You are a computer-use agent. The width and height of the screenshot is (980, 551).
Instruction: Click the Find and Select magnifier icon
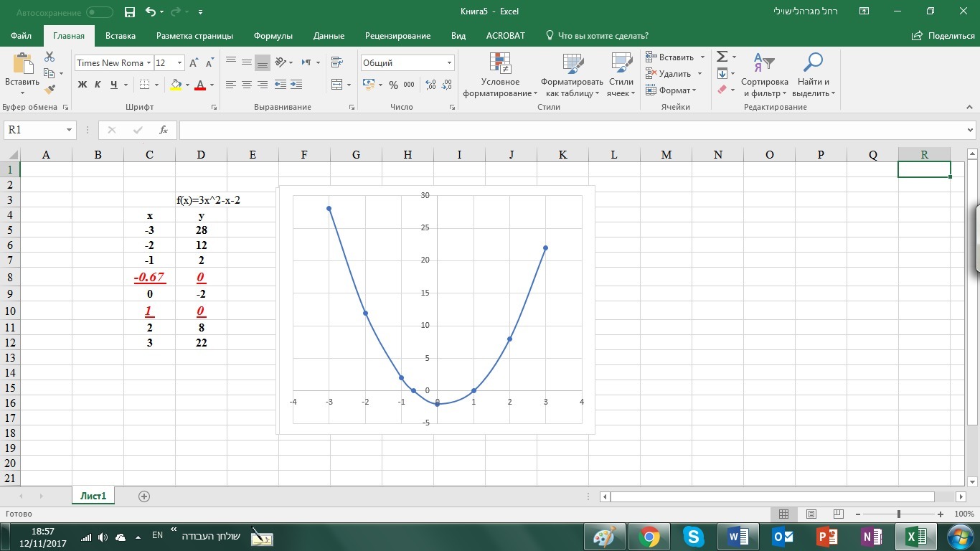[813, 65]
